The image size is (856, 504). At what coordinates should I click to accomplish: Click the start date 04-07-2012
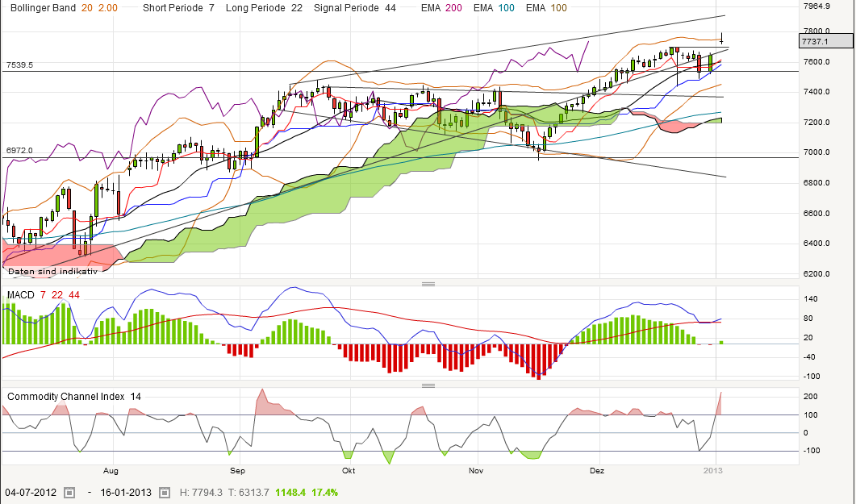31,492
